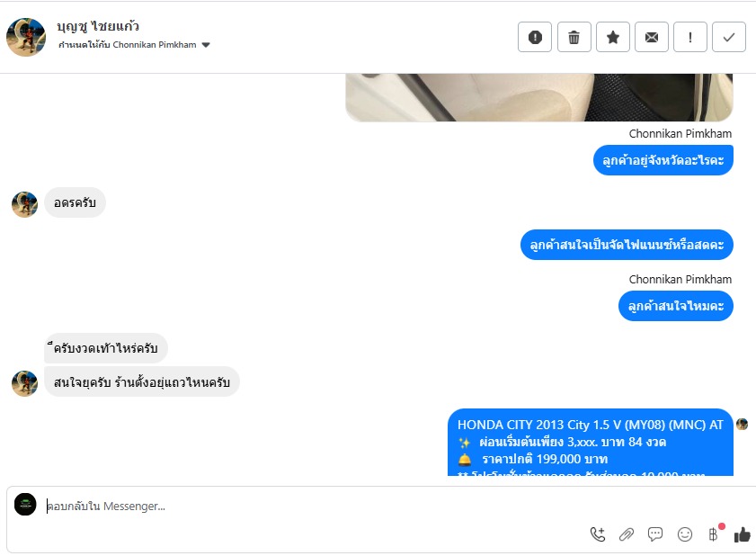Select the HONDA CITY 2013 message bubble
Image resolution: width=756 pixels, height=556 pixels.
[x=590, y=442]
